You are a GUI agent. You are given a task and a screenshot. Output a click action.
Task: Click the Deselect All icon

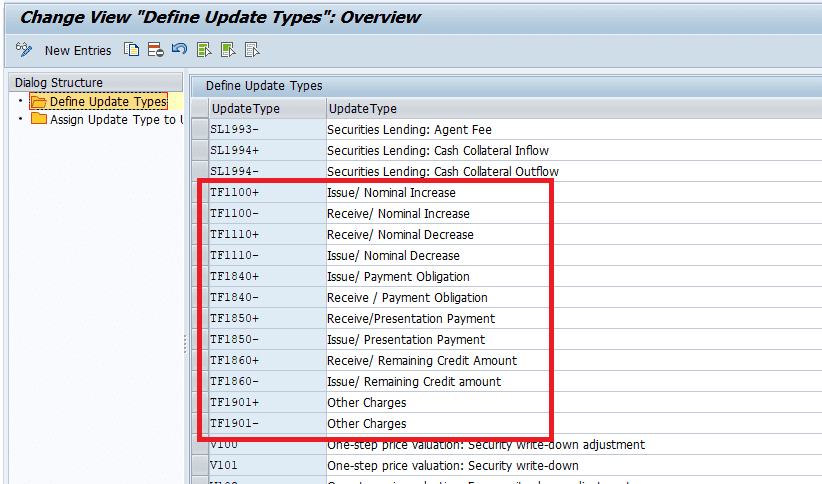coord(252,50)
